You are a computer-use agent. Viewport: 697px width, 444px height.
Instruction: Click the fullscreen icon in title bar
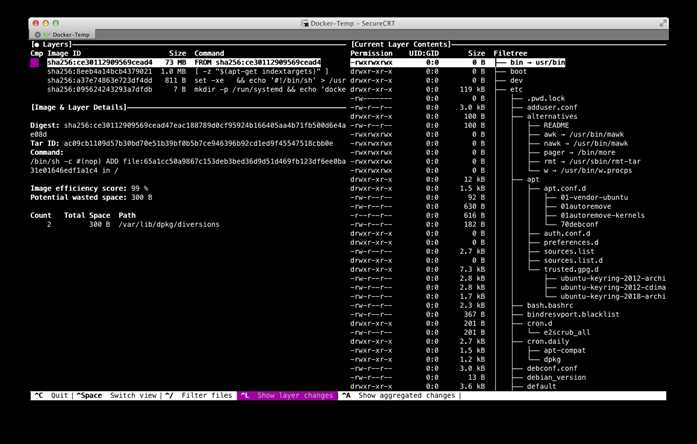pos(663,23)
